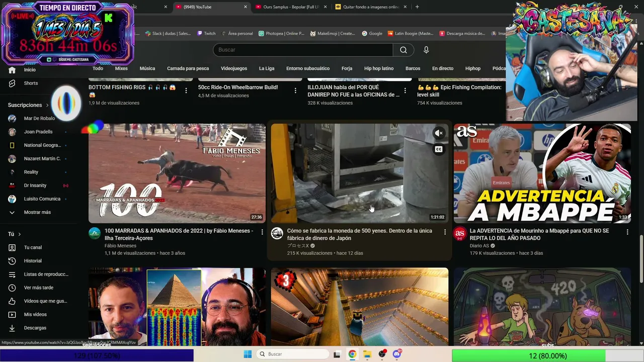The image size is (644, 362).
Task: Open the Photopea bookmark
Action: point(281,34)
